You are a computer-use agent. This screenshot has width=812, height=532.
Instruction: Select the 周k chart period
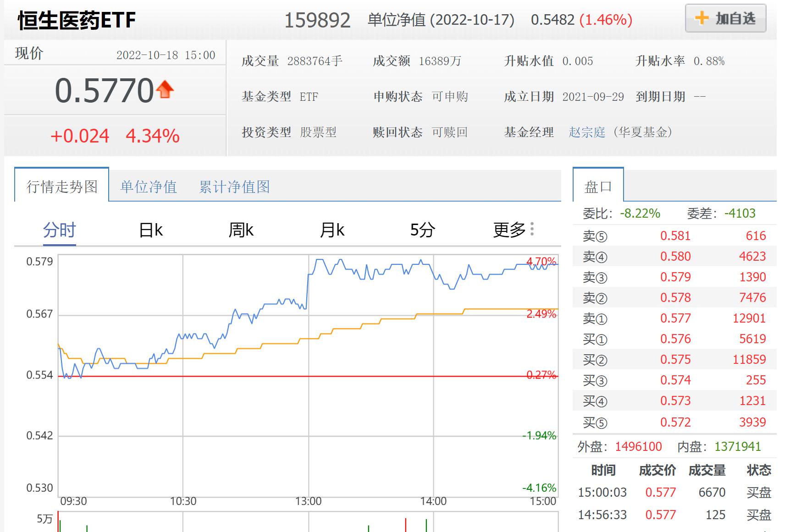241,230
